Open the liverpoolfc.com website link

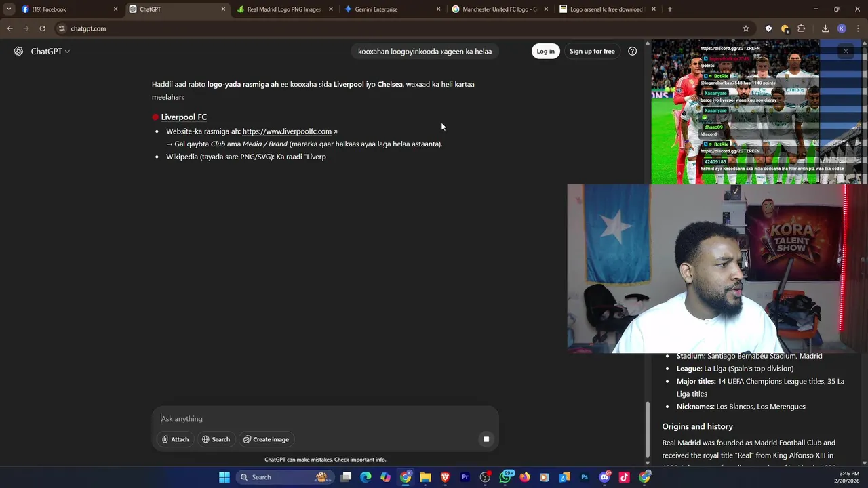pyautogui.click(x=290, y=131)
